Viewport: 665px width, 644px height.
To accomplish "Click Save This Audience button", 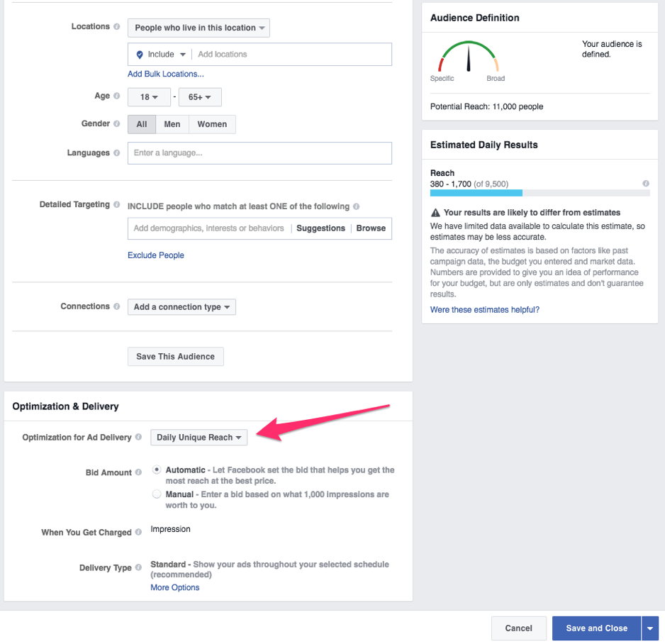I will tap(176, 356).
